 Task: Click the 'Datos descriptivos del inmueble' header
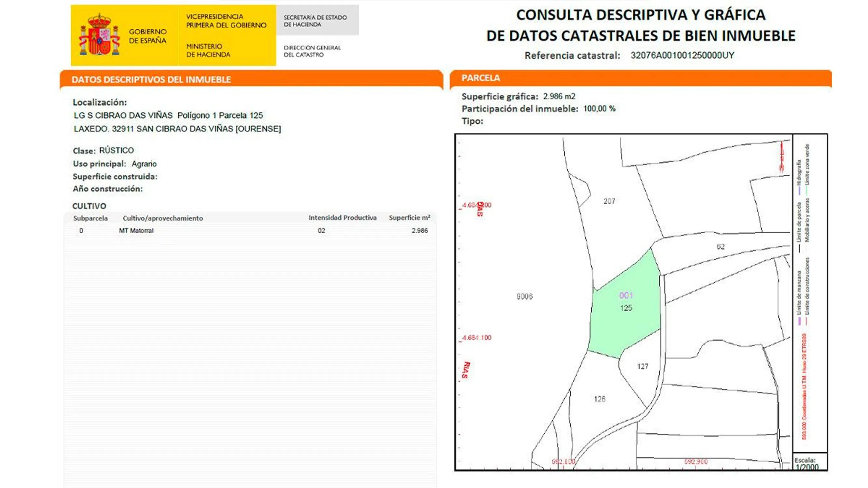click(151, 80)
